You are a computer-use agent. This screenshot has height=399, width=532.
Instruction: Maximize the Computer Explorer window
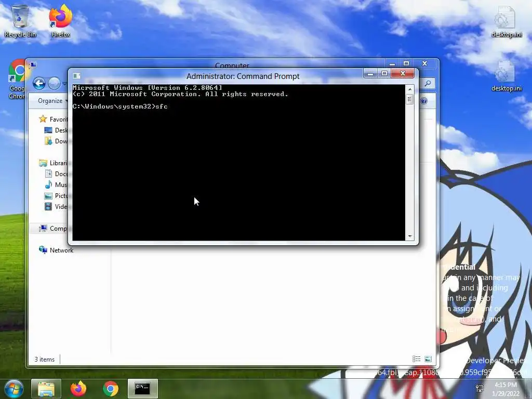406,63
